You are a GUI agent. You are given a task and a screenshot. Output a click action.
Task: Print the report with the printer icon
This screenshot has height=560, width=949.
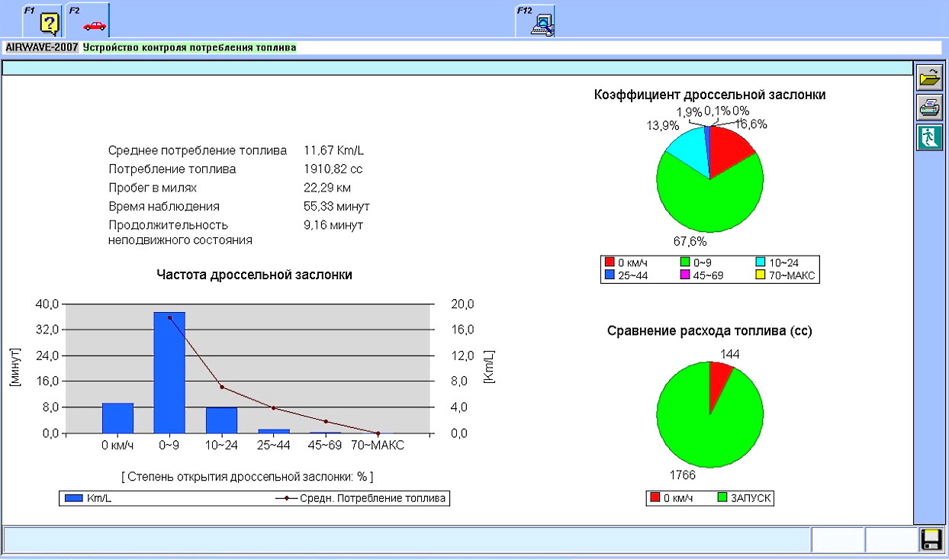point(929,108)
